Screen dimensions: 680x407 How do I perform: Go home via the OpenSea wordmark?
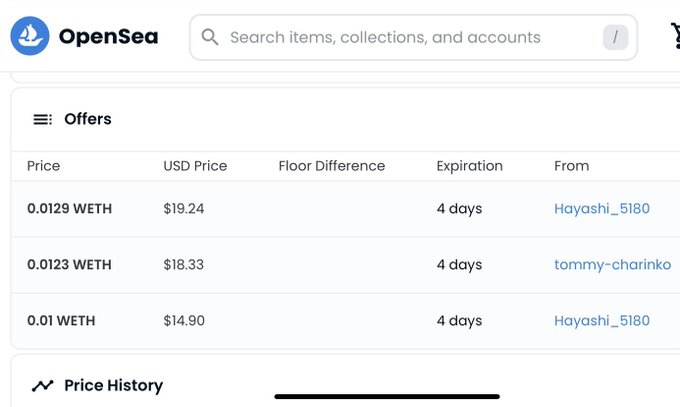[x=108, y=37]
